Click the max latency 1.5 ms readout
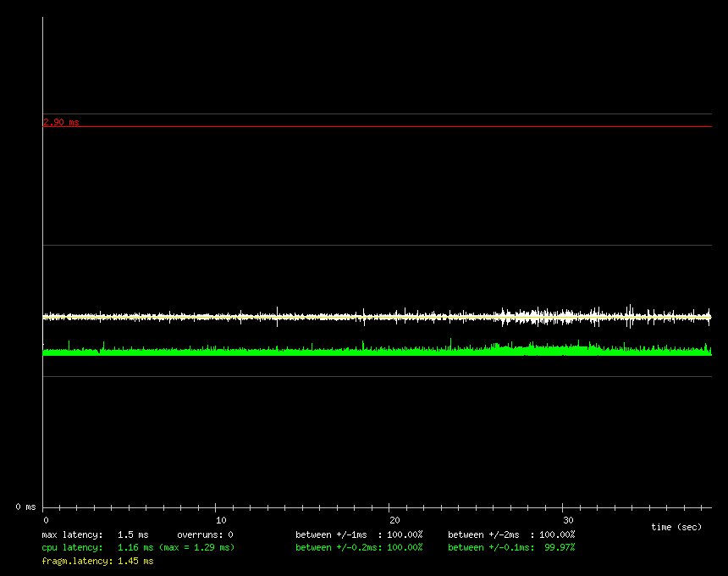 click(x=95, y=534)
